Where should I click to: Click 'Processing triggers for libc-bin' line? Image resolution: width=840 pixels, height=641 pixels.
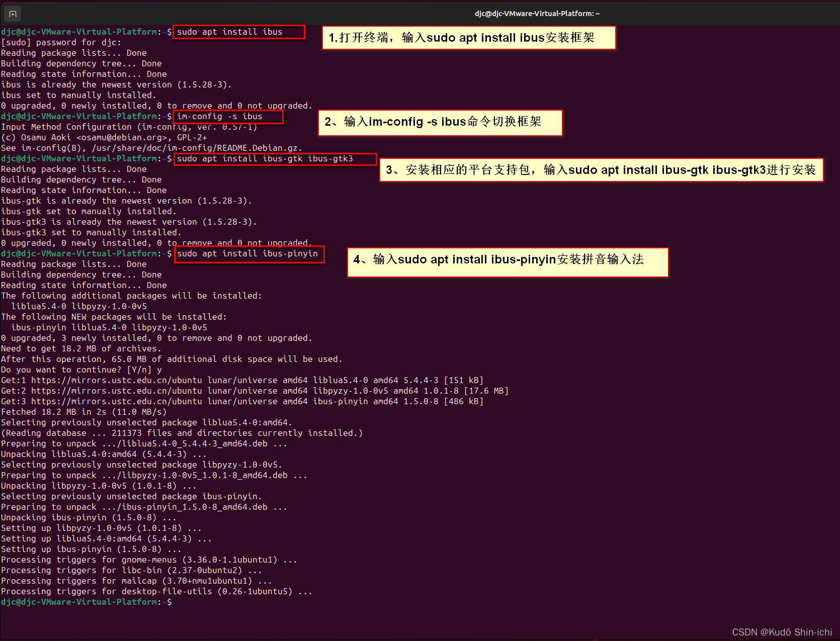coord(131,570)
